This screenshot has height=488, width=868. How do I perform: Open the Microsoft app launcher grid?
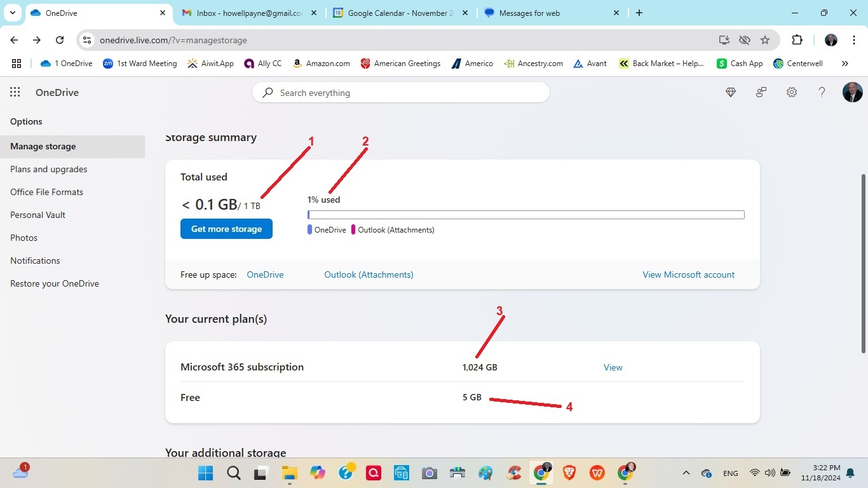point(15,92)
